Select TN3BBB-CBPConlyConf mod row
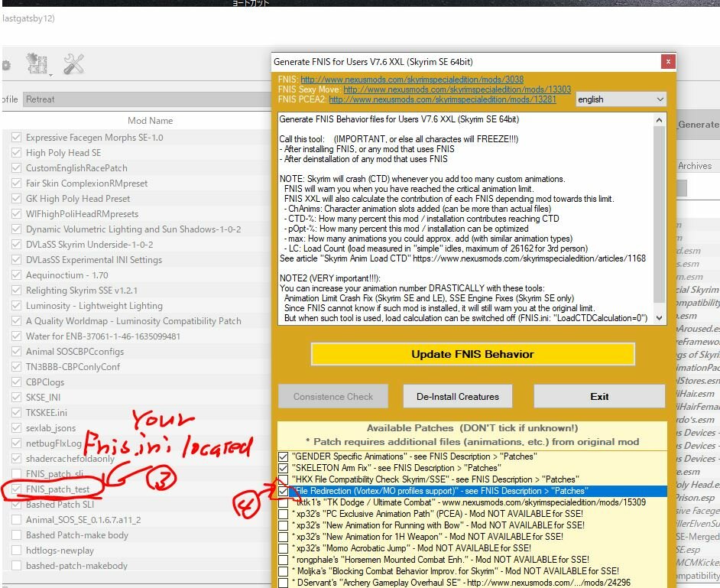720x588 pixels. (138, 366)
